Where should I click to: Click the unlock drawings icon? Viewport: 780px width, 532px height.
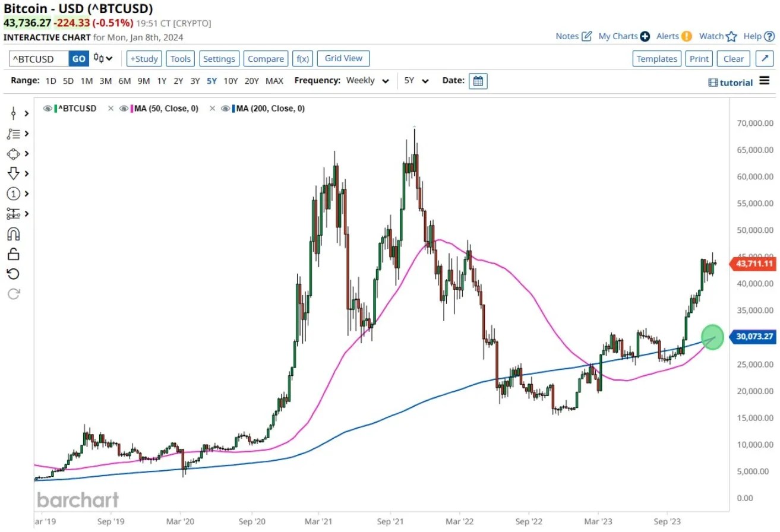tap(13, 254)
